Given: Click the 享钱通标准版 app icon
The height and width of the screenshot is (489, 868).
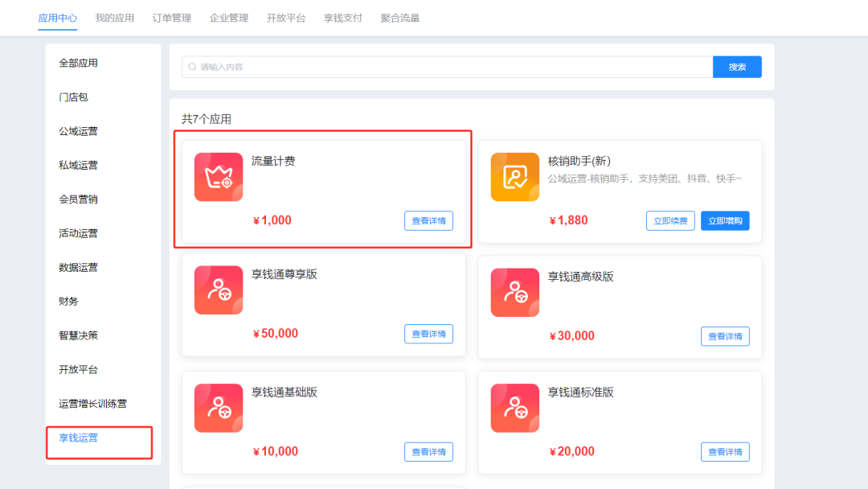Looking at the screenshot, I should tap(514, 408).
